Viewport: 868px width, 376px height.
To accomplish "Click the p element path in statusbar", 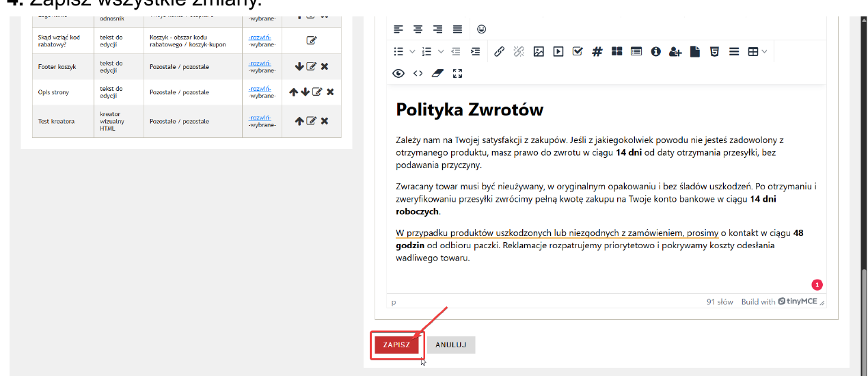I will tap(394, 301).
